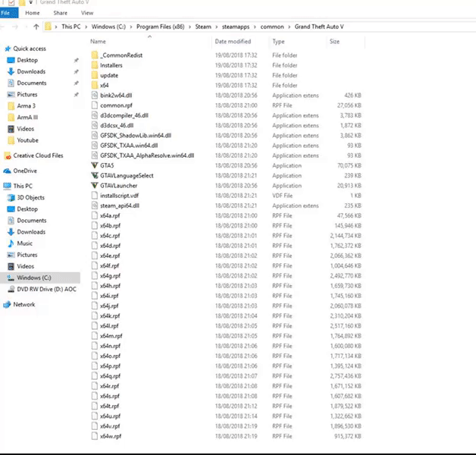The height and width of the screenshot is (455, 476).
Task: Switch to the Home ribbon tab
Action: [32, 13]
